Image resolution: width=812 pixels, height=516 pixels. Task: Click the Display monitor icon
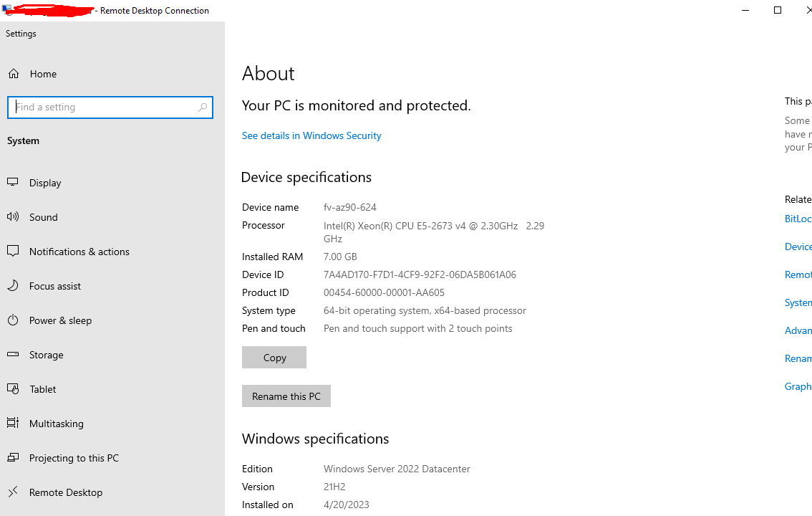13,183
